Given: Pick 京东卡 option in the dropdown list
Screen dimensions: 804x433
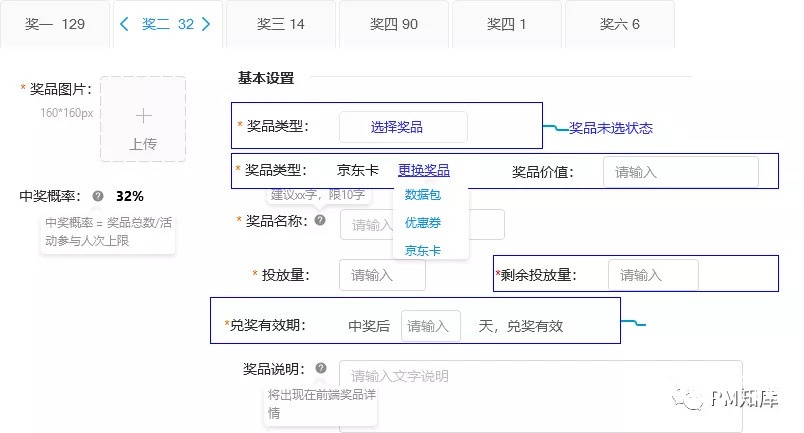Looking at the screenshot, I should [422, 250].
